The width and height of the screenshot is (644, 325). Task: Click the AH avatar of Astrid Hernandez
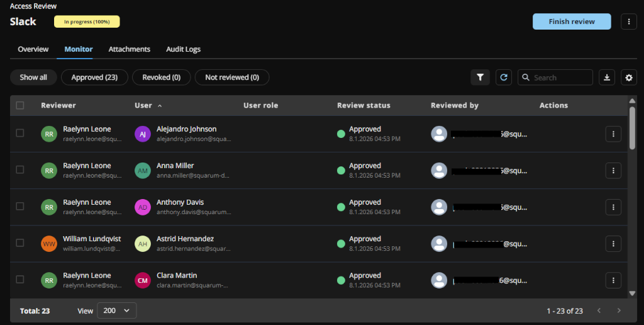click(143, 244)
